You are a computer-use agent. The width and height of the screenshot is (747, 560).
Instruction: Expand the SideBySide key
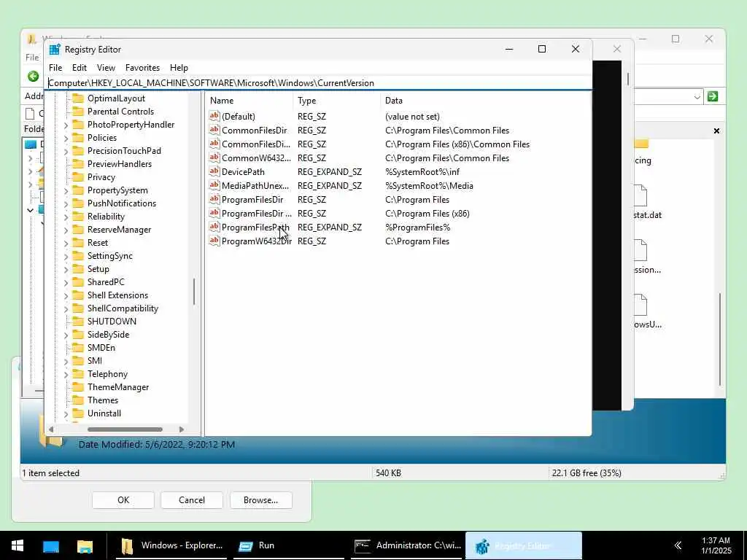point(66,335)
